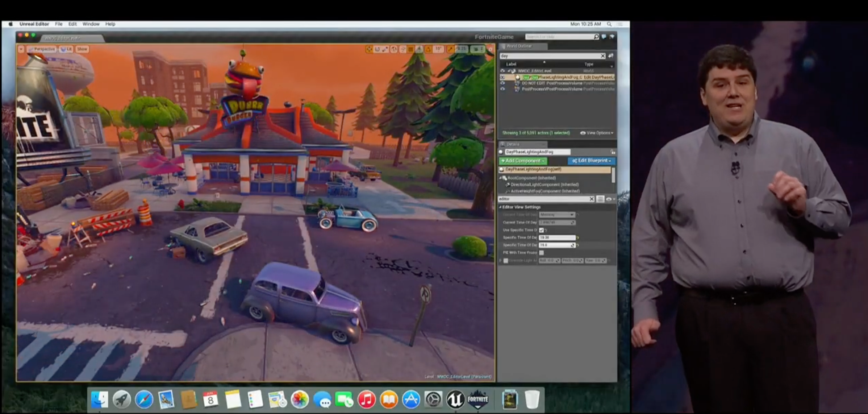Viewport: 868px width, 414px height.
Task: Toggle surface snapping icon in viewport toolbar
Action: click(x=403, y=49)
